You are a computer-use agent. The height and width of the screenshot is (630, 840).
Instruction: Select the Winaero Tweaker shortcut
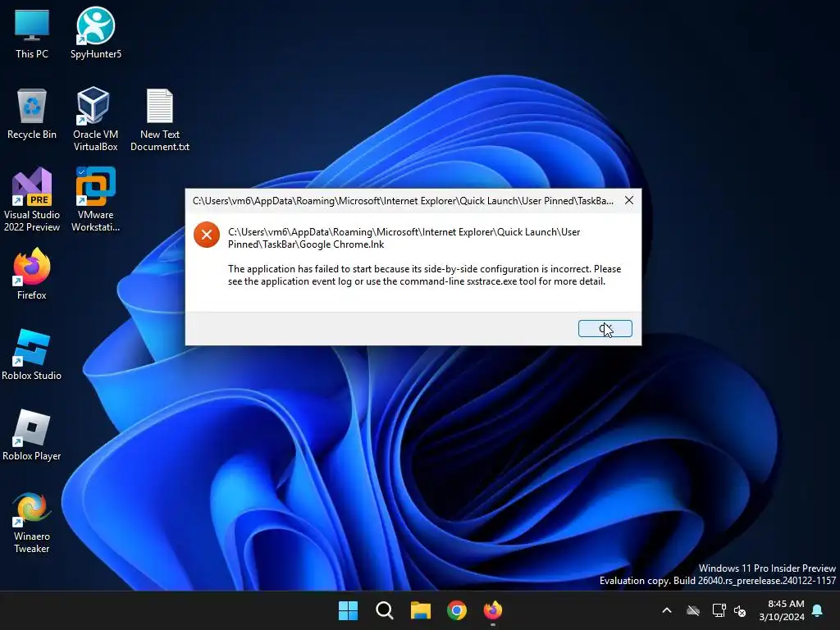(32, 521)
